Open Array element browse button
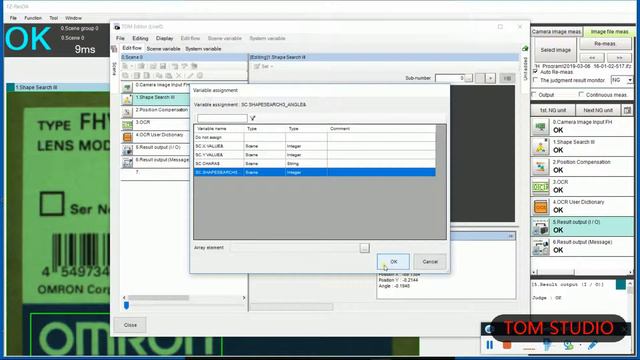Image resolution: width=640 pixels, height=360 pixels. [364, 248]
